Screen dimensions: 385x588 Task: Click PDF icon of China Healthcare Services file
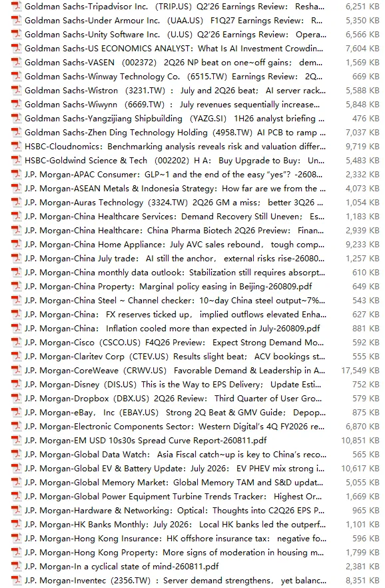tap(17, 217)
